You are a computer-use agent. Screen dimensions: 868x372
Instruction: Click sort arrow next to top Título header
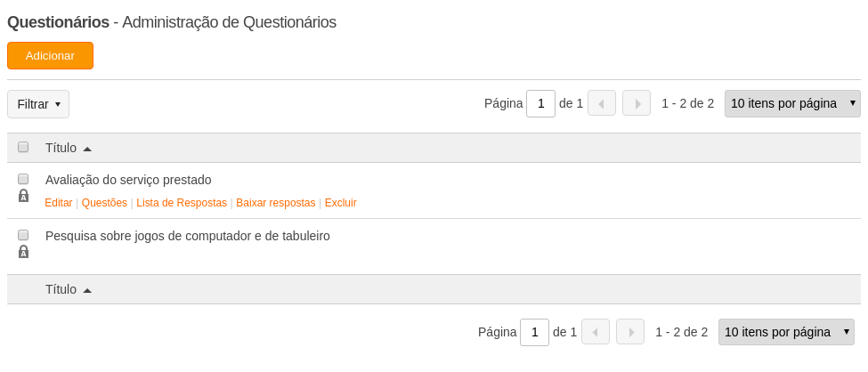coord(87,149)
